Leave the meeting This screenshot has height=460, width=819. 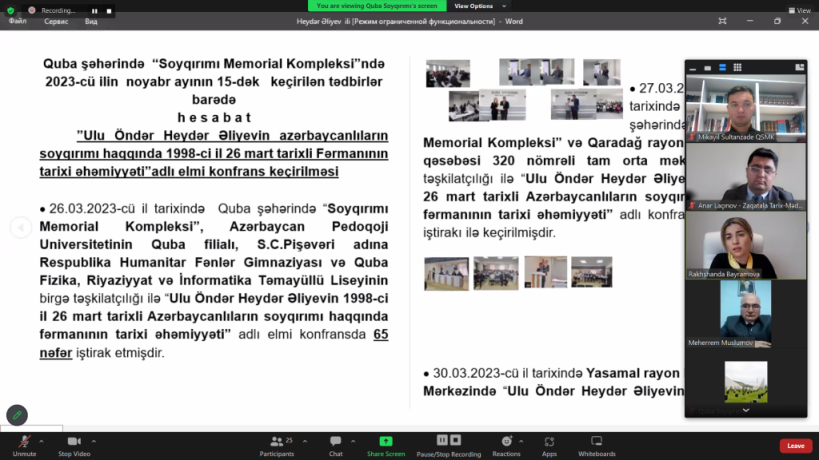click(795, 446)
